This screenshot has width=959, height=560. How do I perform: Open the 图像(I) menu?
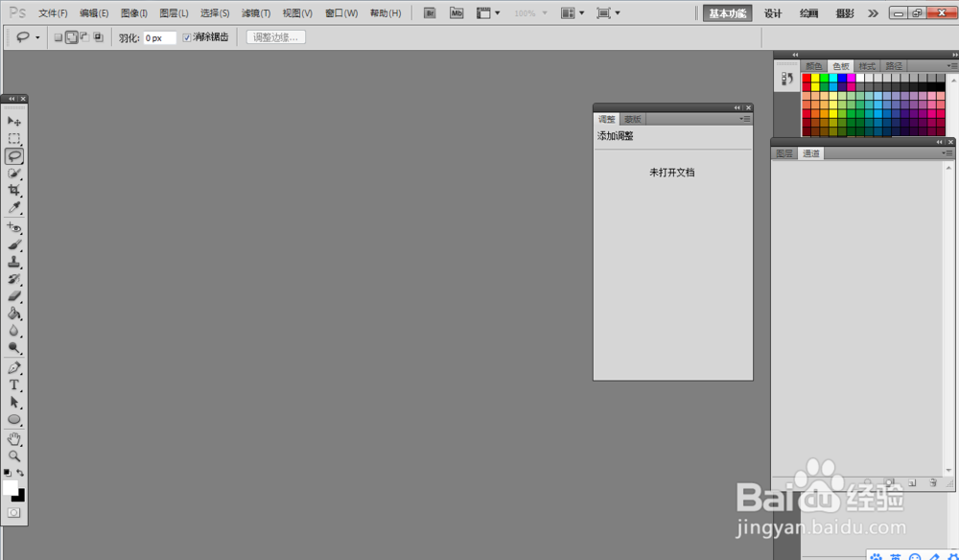coord(134,12)
